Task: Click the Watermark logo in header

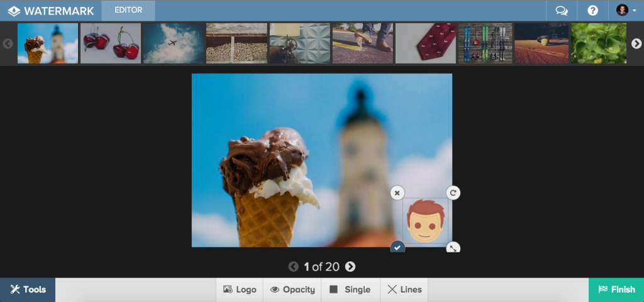Action: [51, 11]
